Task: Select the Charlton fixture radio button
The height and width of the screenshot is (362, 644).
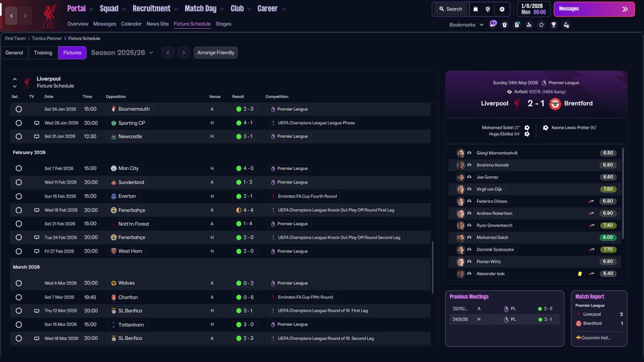Action: click(19, 297)
